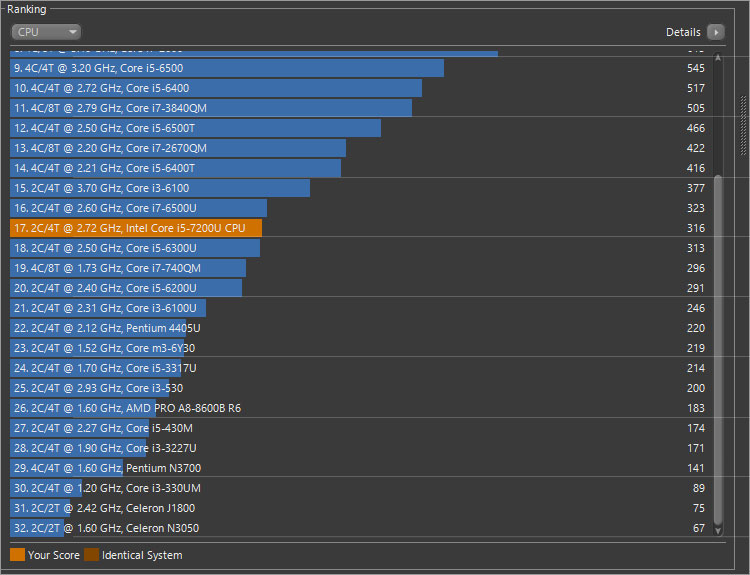Click the orange Your Score legend swatch
The width and height of the screenshot is (750, 575).
tap(17, 555)
